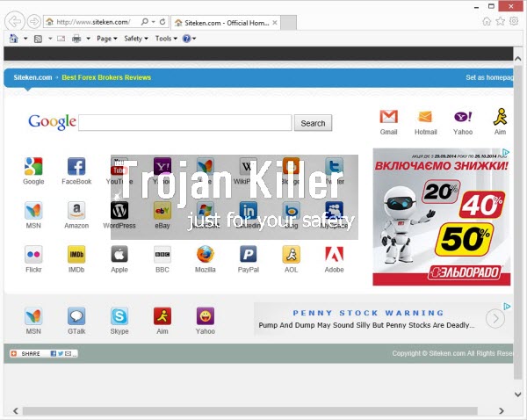Image resolution: width=527 pixels, height=420 pixels.
Task: Switch to the Siteken.com Official Home tab
Action: [x=224, y=21]
